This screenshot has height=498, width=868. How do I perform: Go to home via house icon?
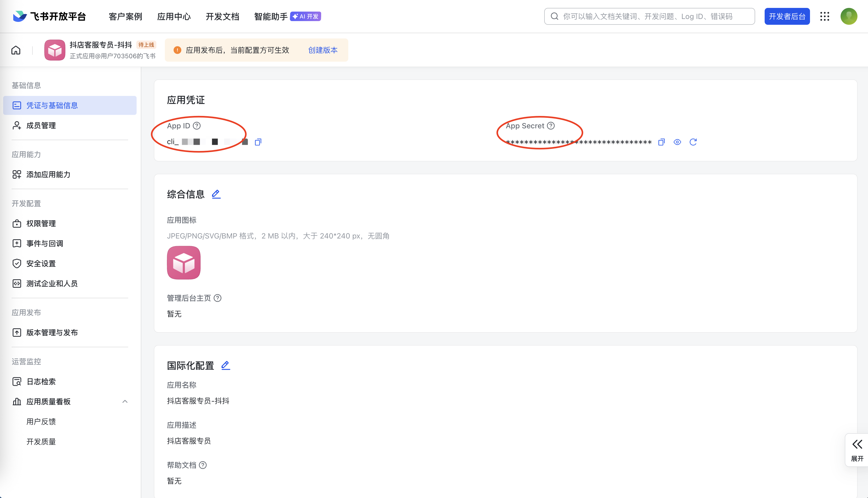pos(16,50)
